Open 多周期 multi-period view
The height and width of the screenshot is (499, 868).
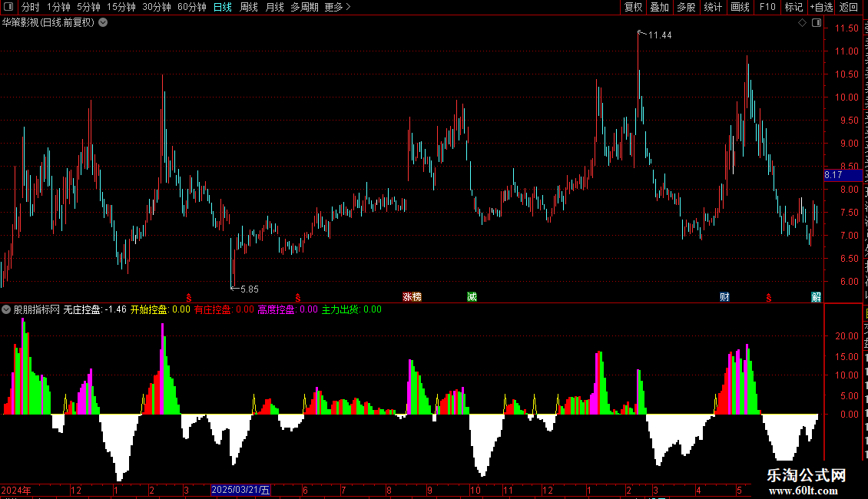tap(304, 7)
